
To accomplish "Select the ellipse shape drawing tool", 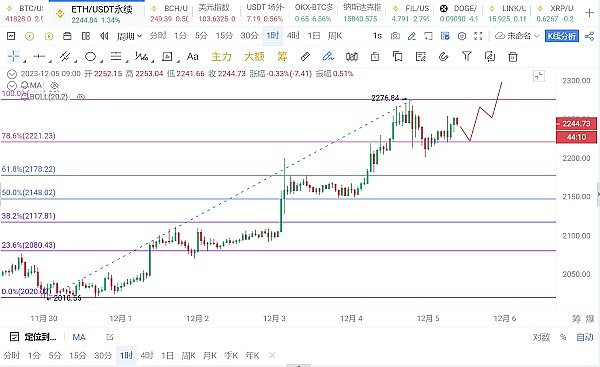I will pyautogui.click(x=90, y=57).
